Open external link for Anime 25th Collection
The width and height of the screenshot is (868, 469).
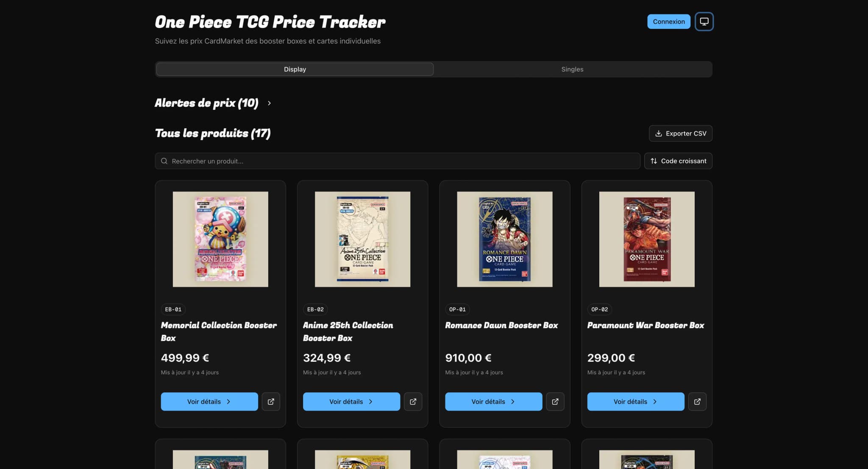413,402
